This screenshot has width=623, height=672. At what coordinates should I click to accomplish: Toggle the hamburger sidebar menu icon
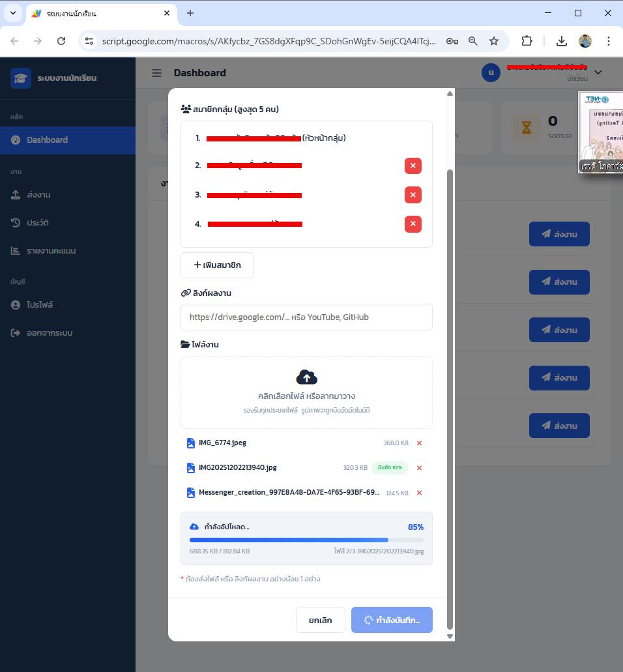tap(157, 73)
